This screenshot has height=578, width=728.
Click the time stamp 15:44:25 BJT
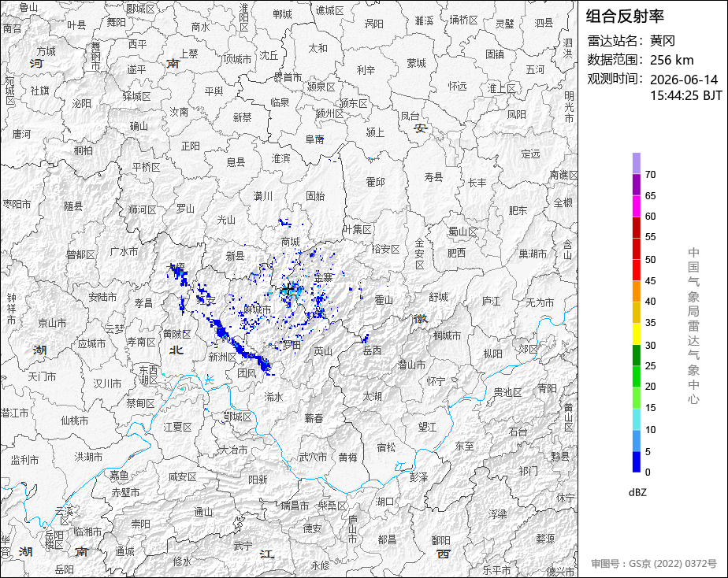click(685, 95)
